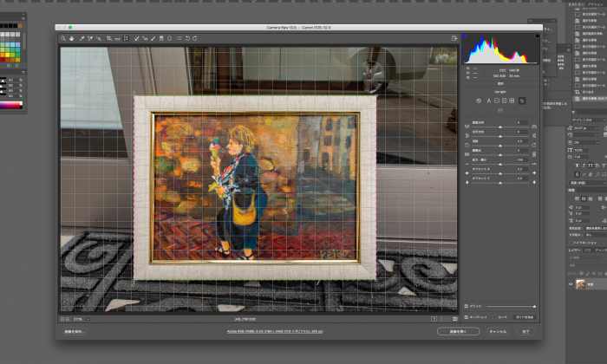Rotate image 90° counterclockwise

click(x=187, y=38)
